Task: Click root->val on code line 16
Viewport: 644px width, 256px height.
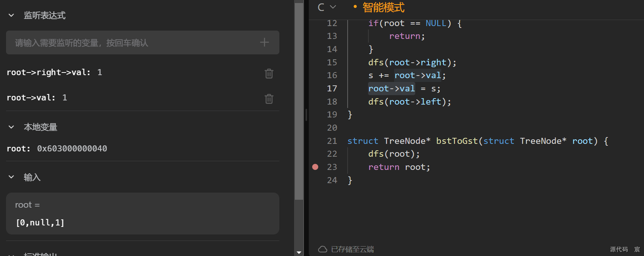Action: coord(418,76)
